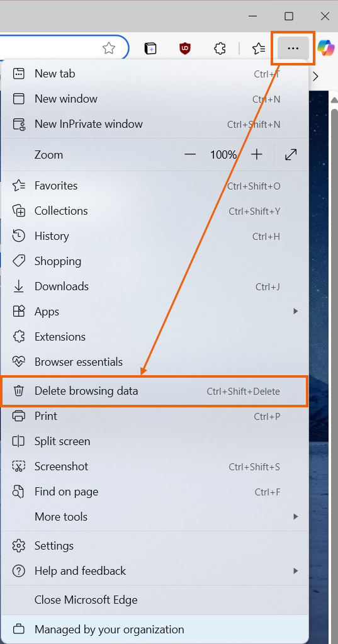This screenshot has width=338, height=644.
Task: Add this page to favorites star
Action: coord(109,48)
